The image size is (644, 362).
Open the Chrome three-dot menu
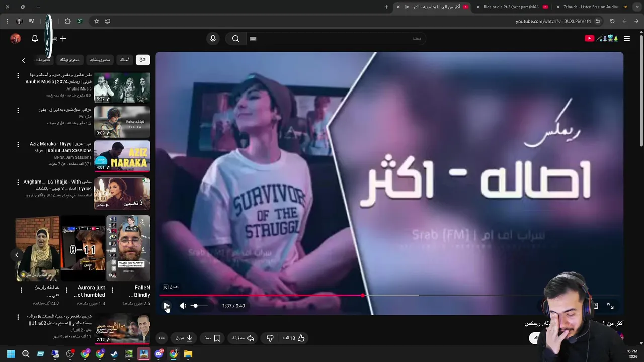click(x=7, y=21)
